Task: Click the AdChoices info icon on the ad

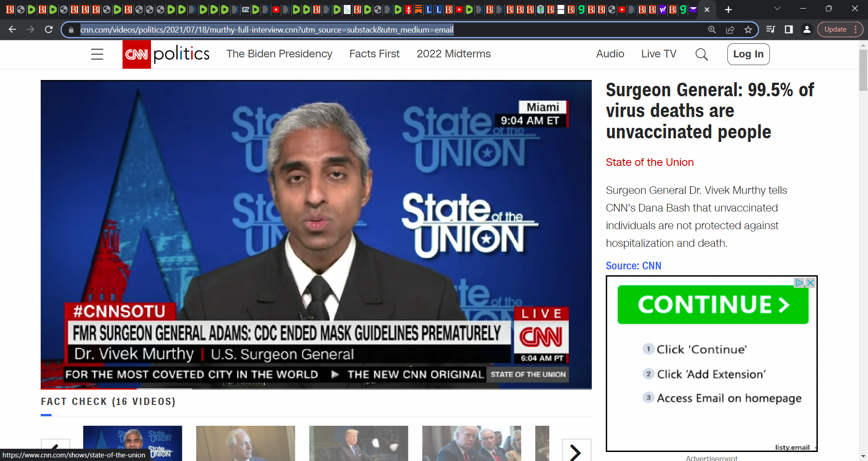Action: click(x=799, y=282)
